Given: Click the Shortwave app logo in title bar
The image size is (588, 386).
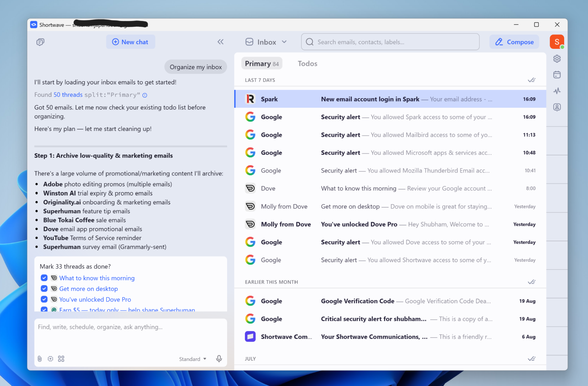Looking at the screenshot, I should pos(34,25).
